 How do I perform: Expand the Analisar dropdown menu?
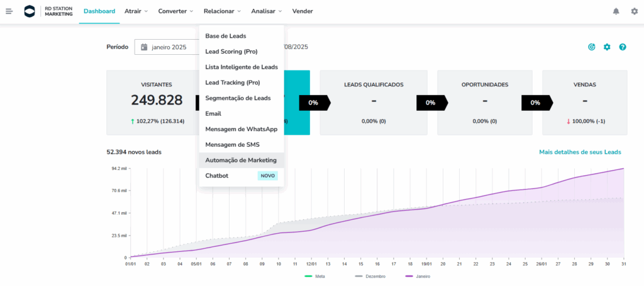point(266,11)
